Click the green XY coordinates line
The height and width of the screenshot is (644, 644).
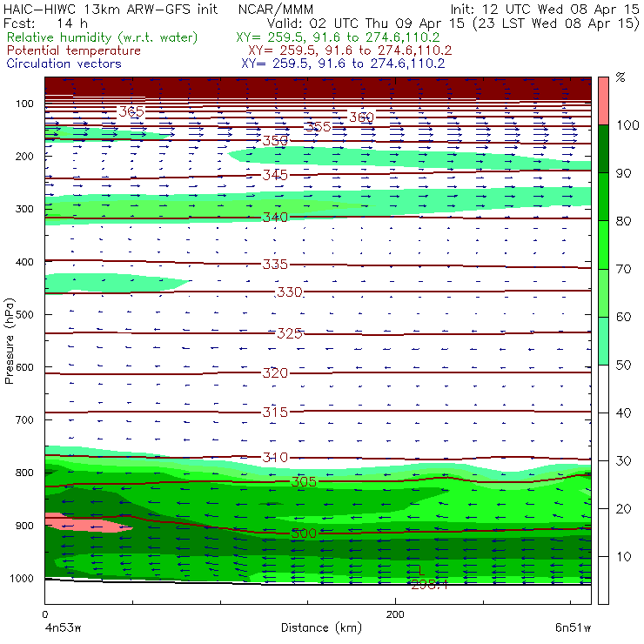pos(338,37)
